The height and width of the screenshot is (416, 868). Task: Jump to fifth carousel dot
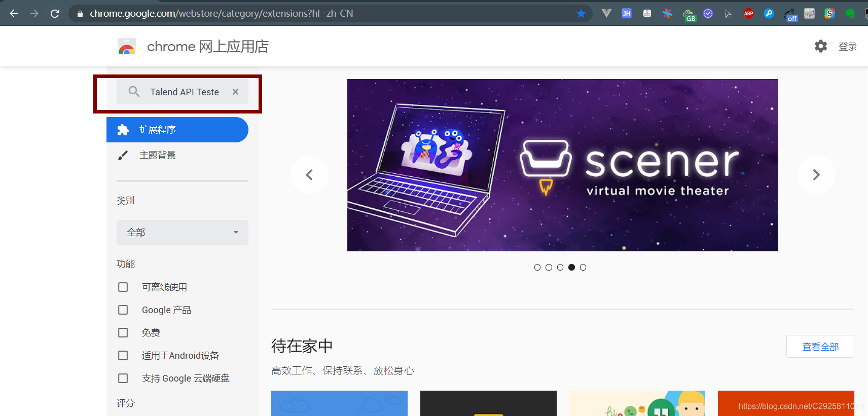583,268
